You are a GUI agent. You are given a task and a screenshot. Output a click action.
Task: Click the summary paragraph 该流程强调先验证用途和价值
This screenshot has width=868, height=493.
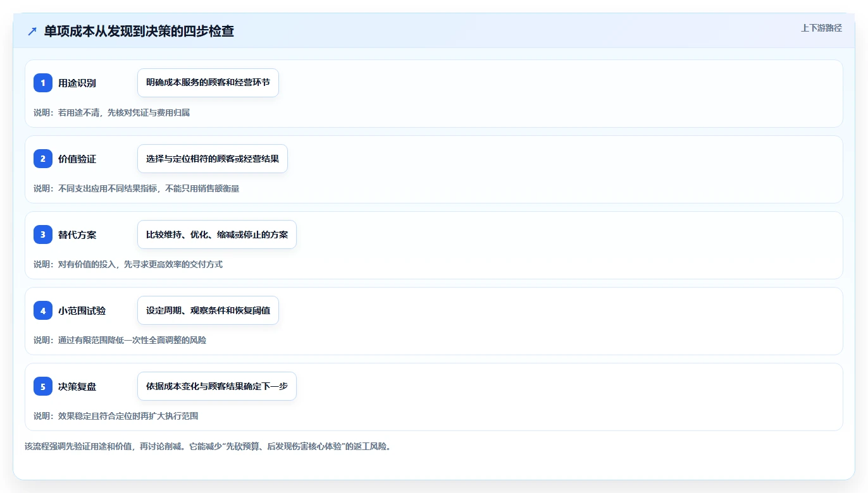(208, 446)
